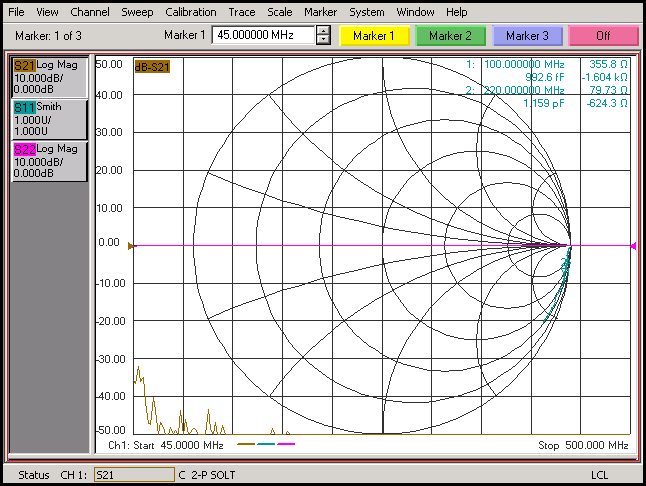Open the Channel menu
646x486 pixels.
90,12
